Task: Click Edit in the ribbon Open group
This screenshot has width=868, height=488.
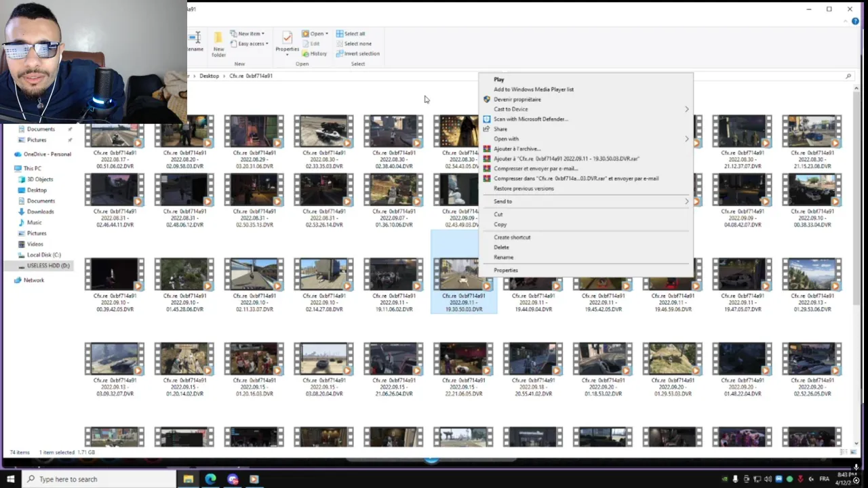Action: tap(311, 43)
